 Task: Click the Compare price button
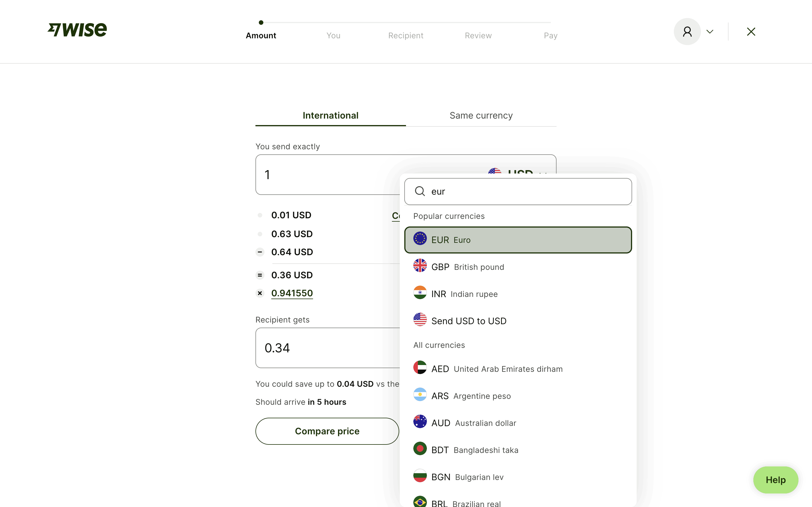(x=327, y=431)
